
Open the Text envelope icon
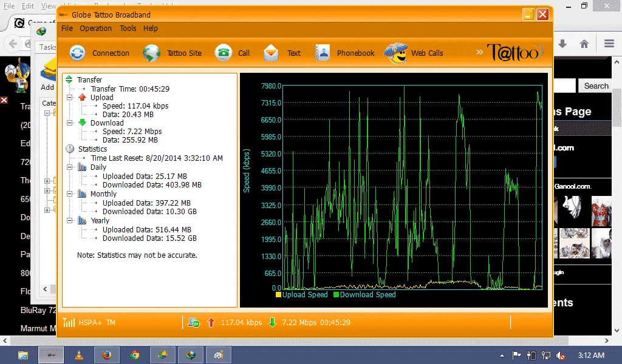pyautogui.click(x=271, y=53)
